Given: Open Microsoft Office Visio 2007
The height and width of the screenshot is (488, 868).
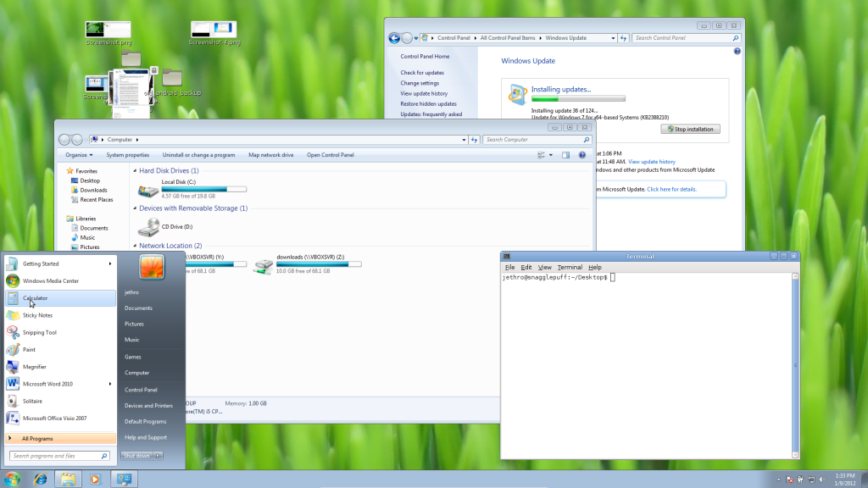Looking at the screenshot, I should (x=60, y=419).
